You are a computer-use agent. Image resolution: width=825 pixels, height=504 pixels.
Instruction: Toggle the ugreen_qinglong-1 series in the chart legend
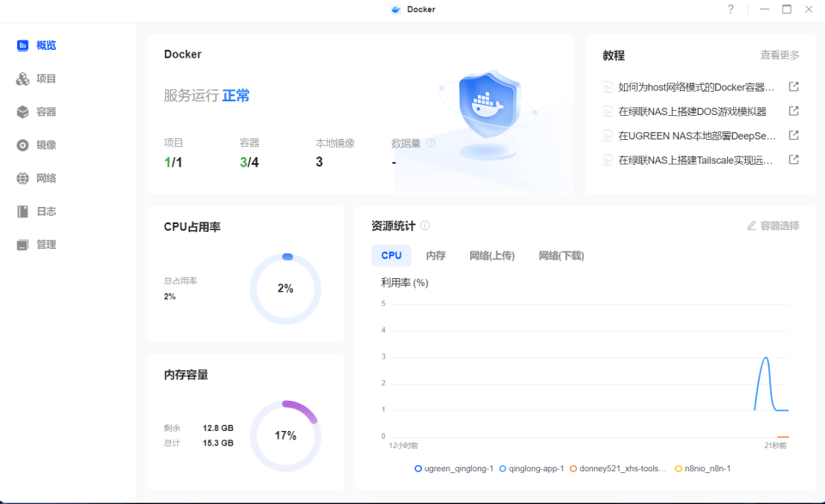click(455, 468)
